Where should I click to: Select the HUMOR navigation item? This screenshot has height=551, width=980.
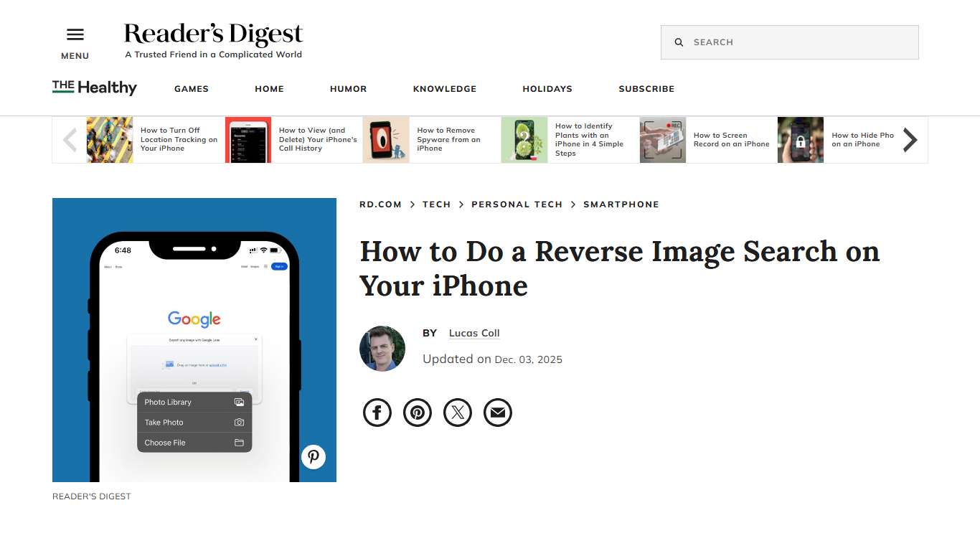point(348,88)
